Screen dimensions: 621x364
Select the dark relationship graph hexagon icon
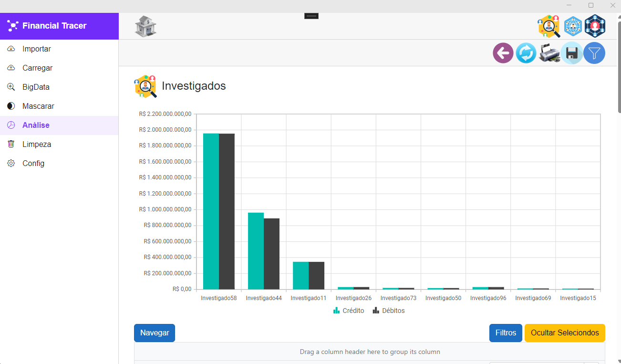(595, 26)
